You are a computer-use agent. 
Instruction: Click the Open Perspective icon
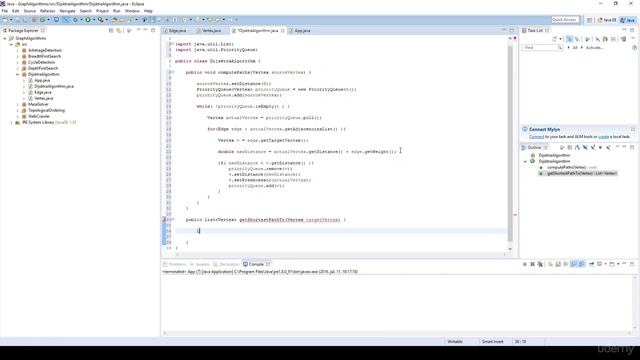tap(589, 20)
